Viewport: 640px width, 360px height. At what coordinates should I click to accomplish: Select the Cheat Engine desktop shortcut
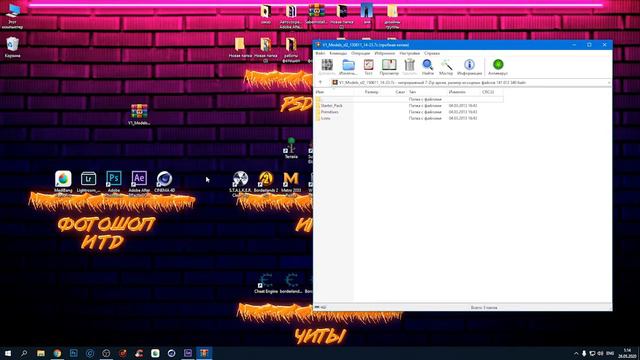tap(266, 284)
